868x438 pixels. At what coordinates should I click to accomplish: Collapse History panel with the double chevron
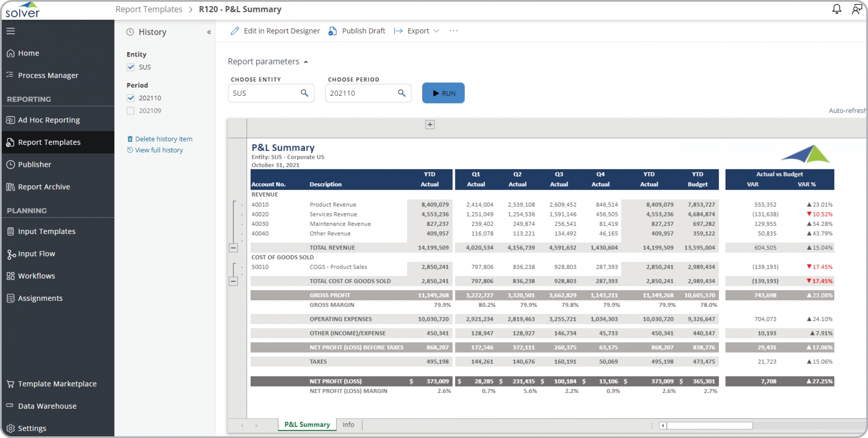209,32
